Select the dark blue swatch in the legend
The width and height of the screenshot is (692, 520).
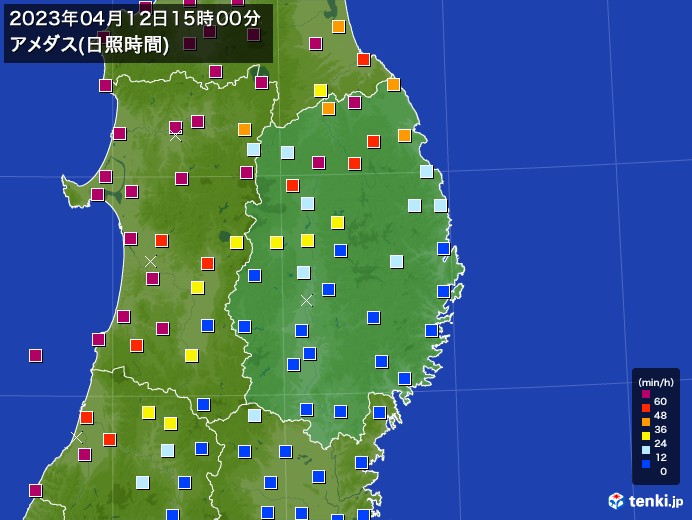646,464
